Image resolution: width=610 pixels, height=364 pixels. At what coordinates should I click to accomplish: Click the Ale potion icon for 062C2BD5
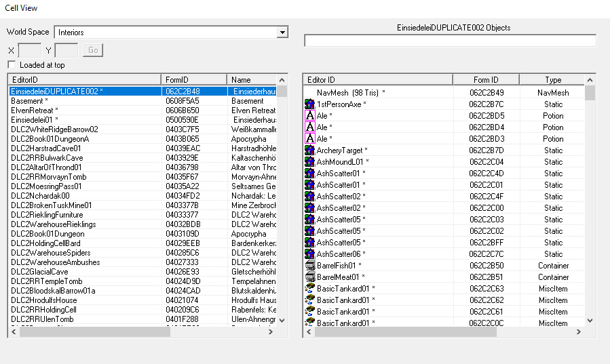click(309, 116)
